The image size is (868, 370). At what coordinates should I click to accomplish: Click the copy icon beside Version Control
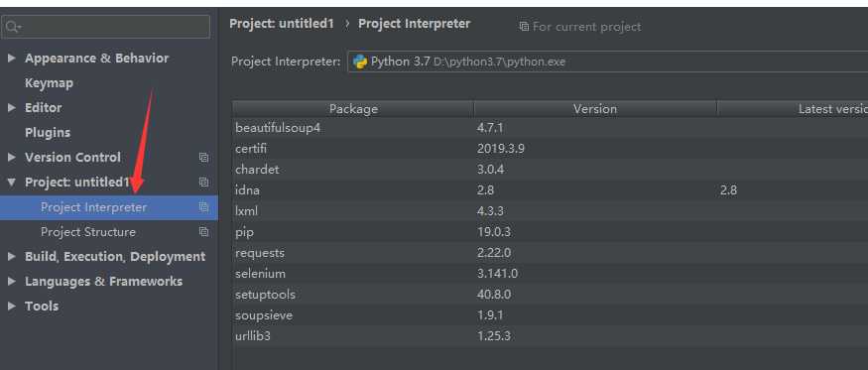point(203,158)
